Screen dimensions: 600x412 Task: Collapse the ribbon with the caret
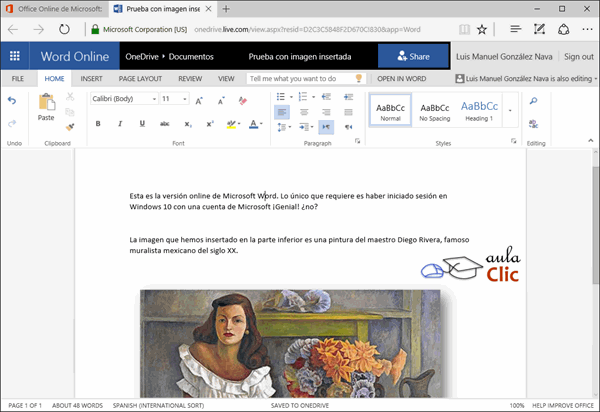pos(590,141)
